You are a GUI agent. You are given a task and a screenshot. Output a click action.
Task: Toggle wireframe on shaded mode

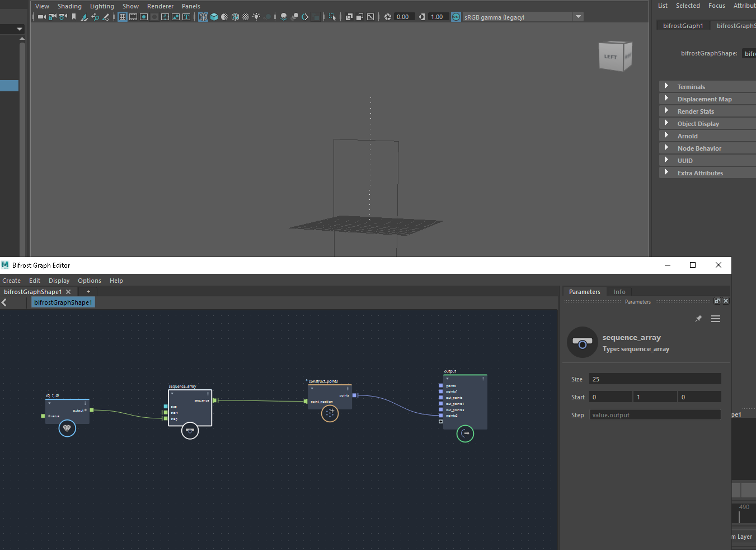coord(236,17)
